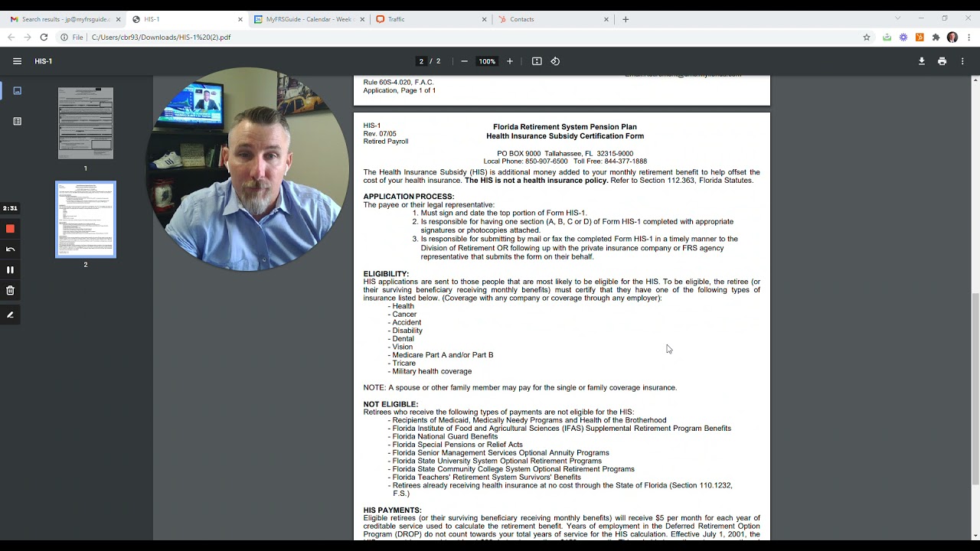The height and width of the screenshot is (551, 980).
Task: Stop the screen recording
Action: point(10,229)
